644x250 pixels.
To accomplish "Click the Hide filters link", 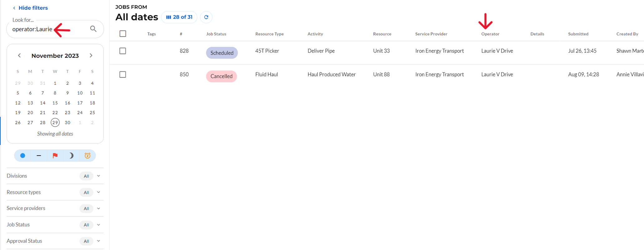I will click(x=30, y=8).
